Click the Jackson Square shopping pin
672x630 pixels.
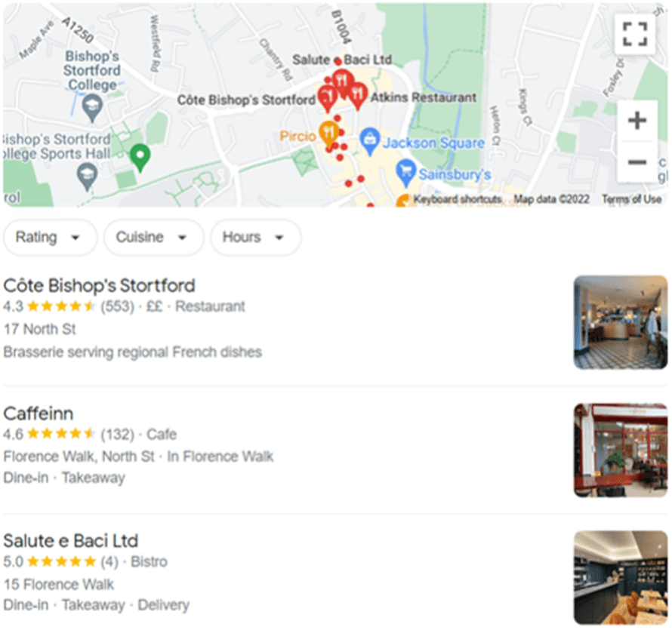click(369, 141)
